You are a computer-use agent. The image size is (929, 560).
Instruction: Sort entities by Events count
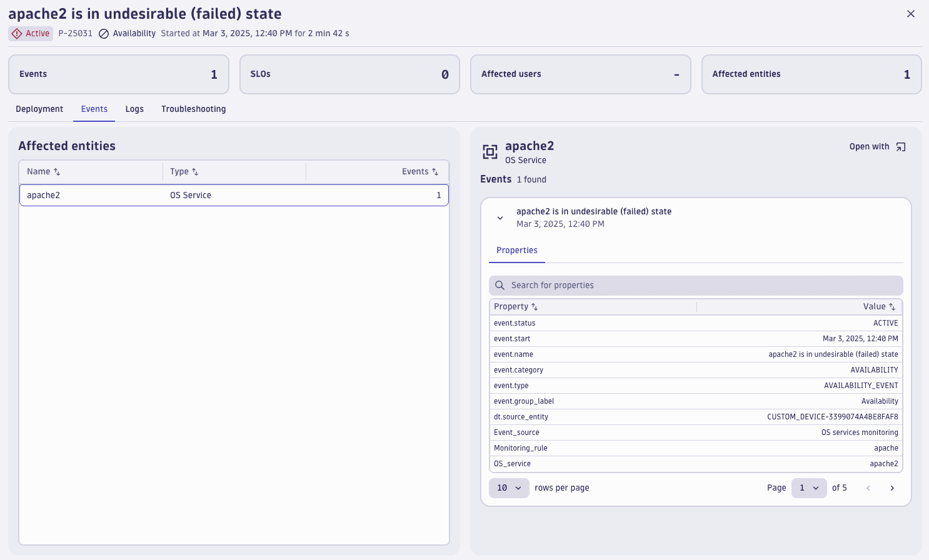point(435,172)
